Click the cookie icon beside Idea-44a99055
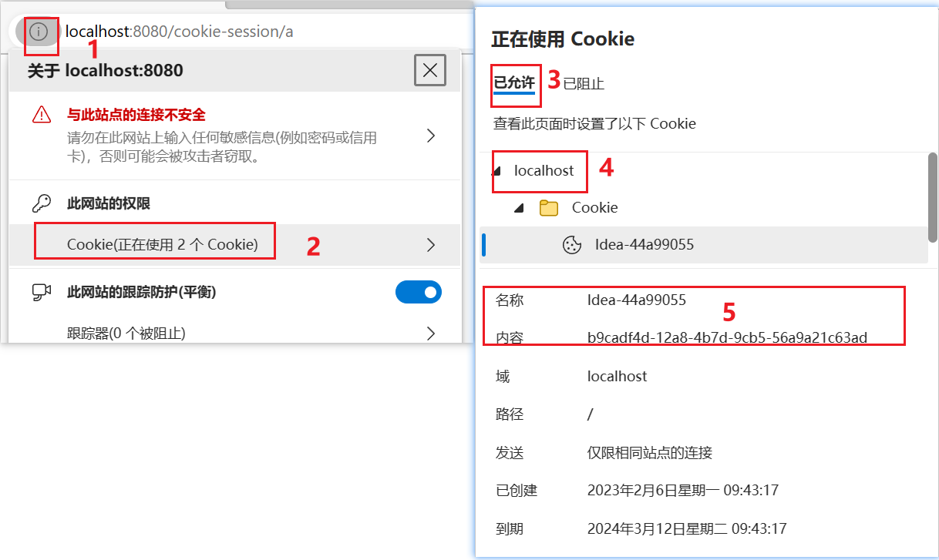This screenshot has width=939, height=560. (x=572, y=245)
